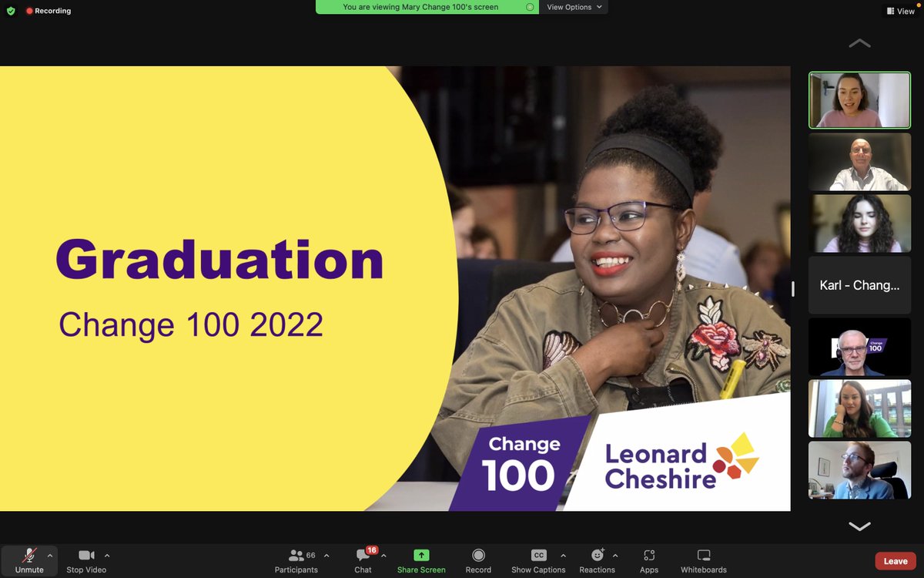Viewport: 924px width, 578px height.
Task: Select the active speaker video thumbnail
Action: (x=859, y=100)
